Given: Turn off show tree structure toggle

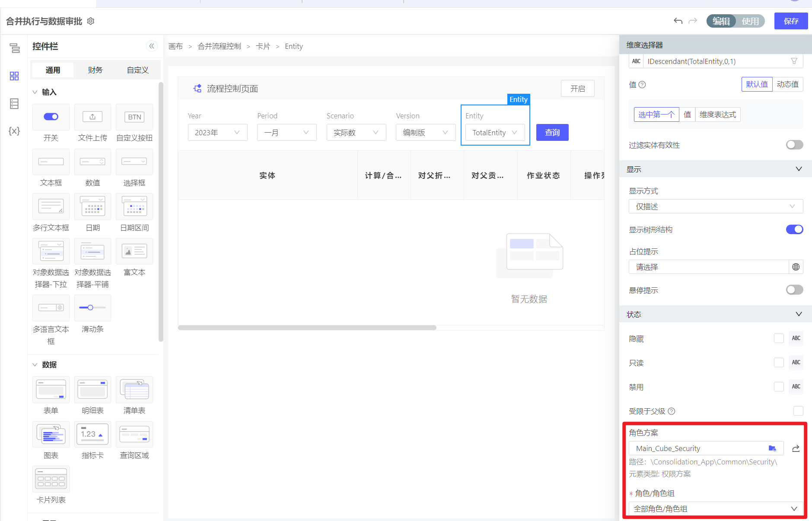Looking at the screenshot, I should (x=794, y=229).
